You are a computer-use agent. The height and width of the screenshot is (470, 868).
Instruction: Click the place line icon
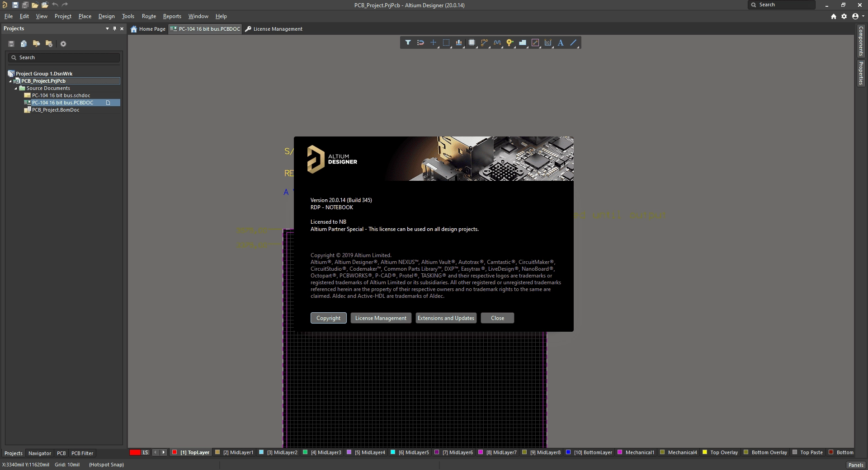573,42
